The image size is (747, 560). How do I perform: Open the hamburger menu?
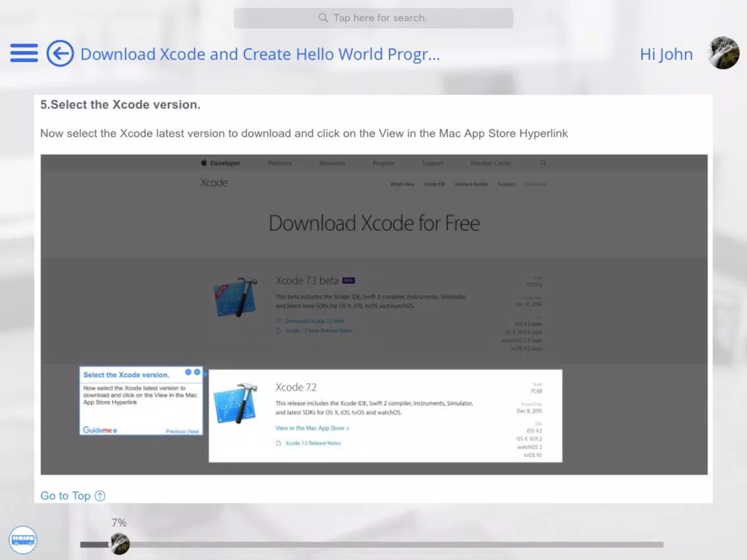pyautogui.click(x=24, y=53)
